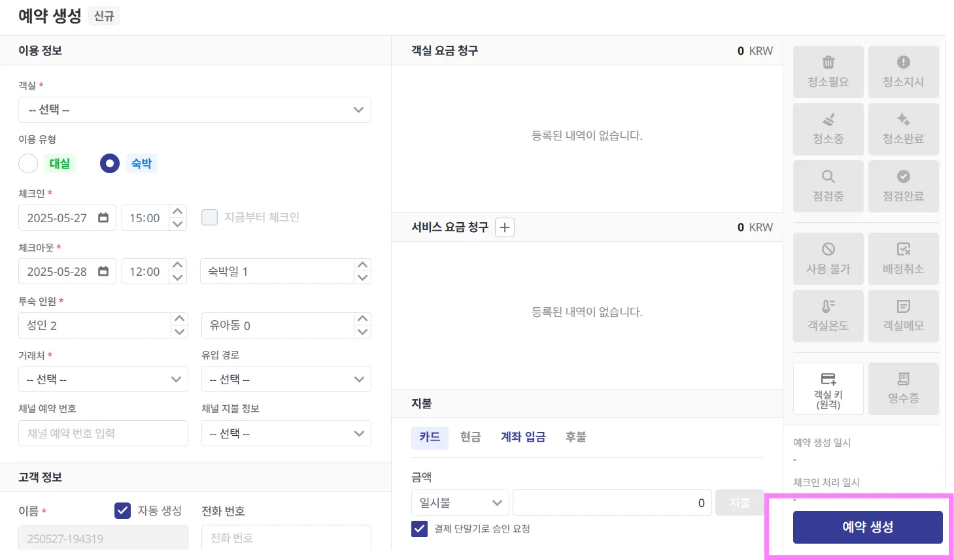Toggle 결제 단말기로 승인 요청 checkbox
The image size is (954, 560).
point(419,529)
